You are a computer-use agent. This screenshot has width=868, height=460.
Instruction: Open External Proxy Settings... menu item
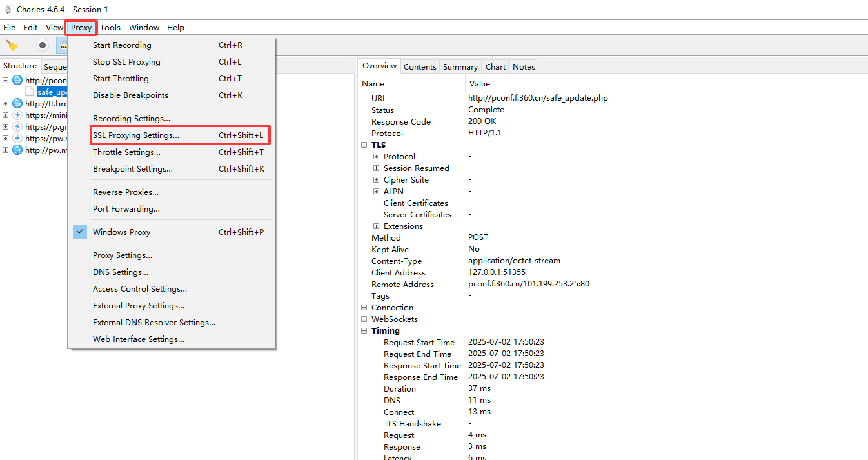coord(172,306)
